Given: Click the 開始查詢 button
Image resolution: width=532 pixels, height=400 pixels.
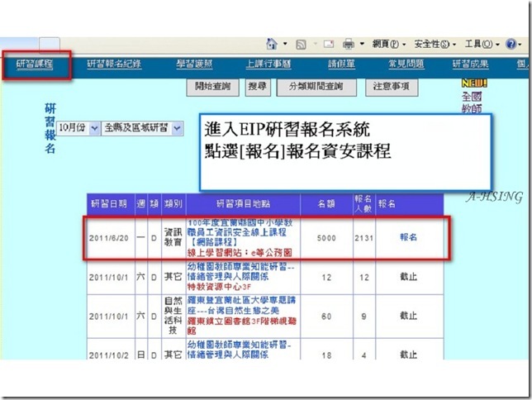Looking at the screenshot, I should click(213, 87).
